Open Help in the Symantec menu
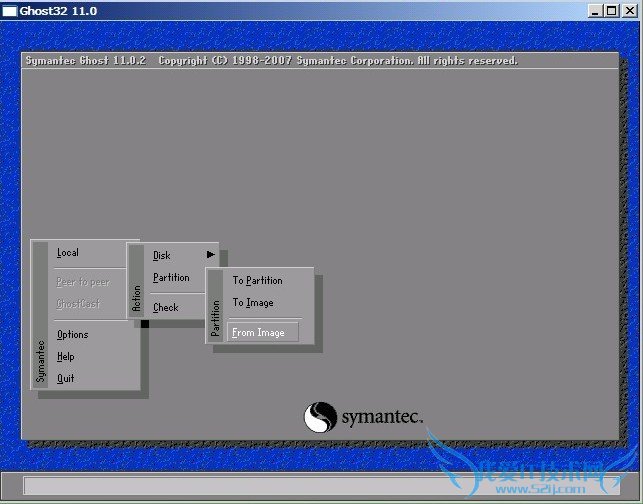Image resolution: width=643 pixels, height=504 pixels. [x=66, y=356]
